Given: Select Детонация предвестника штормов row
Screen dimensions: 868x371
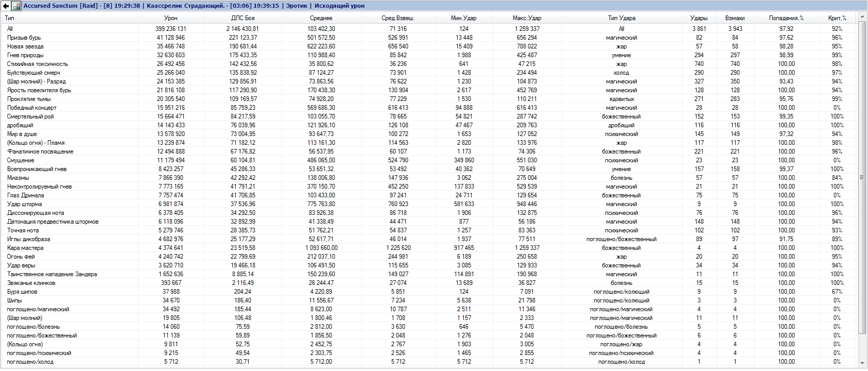Looking at the screenshot, I should click(x=429, y=222).
